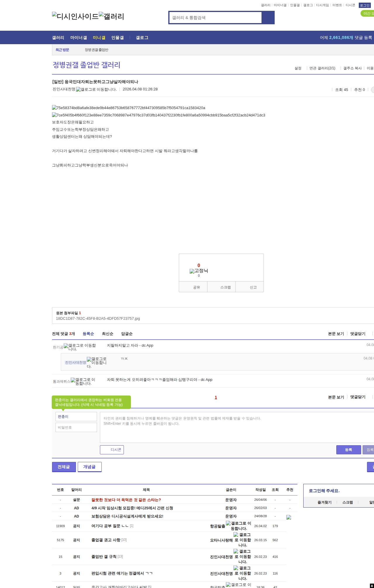Open 오타니사랑해's 갤로그 icon in the post list

coord(242,540)
